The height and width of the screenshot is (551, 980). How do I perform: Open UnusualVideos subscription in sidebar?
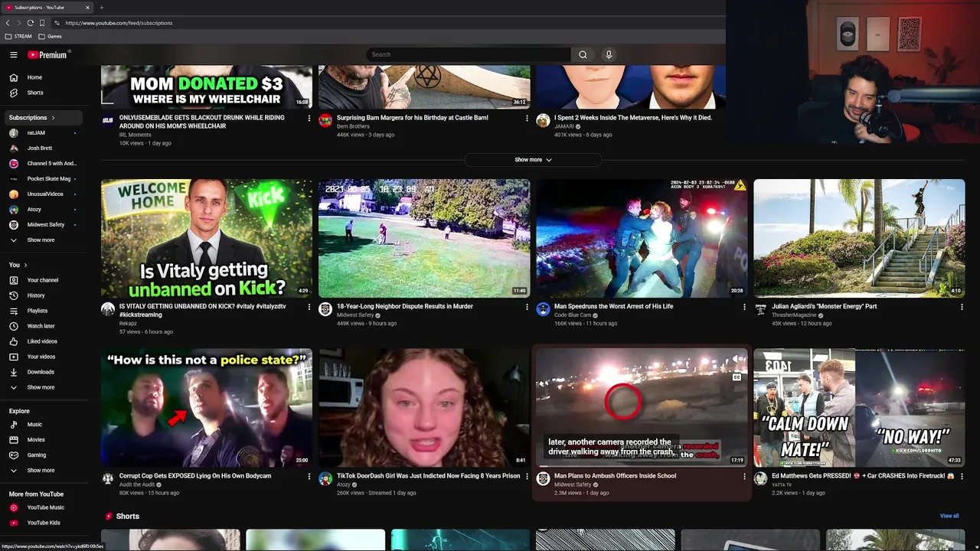[43, 194]
